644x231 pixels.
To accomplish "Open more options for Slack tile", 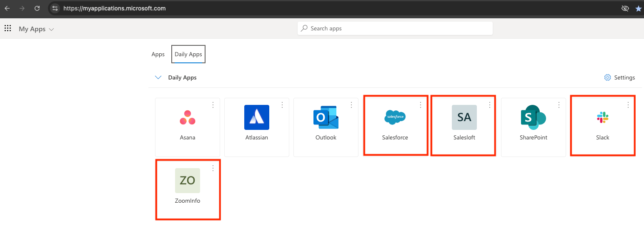I will (x=628, y=105).
